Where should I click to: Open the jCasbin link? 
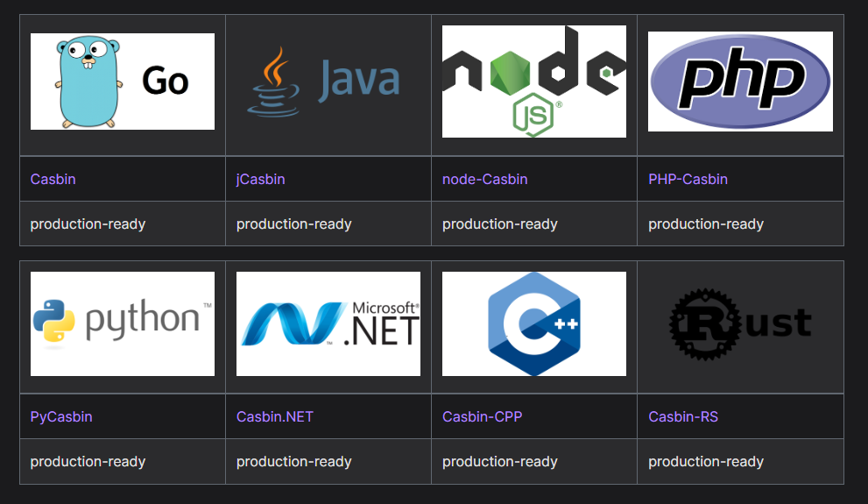click(261, 179)
